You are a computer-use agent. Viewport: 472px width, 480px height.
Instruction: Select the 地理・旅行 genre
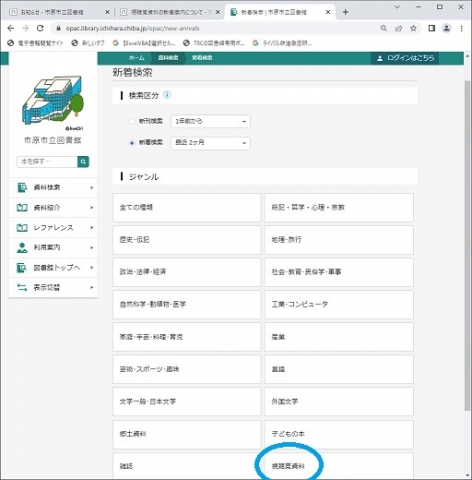click(339, 240)
